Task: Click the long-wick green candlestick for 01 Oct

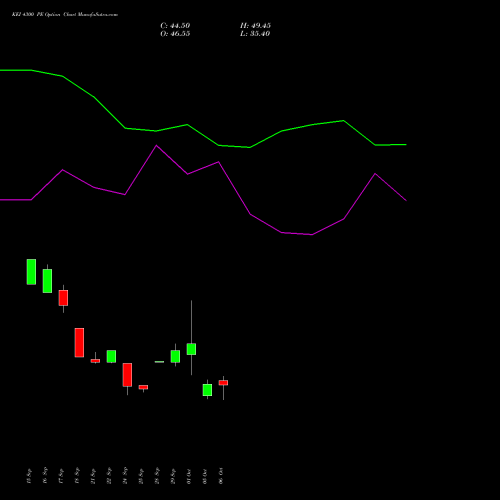Action: tap(191, 349)
